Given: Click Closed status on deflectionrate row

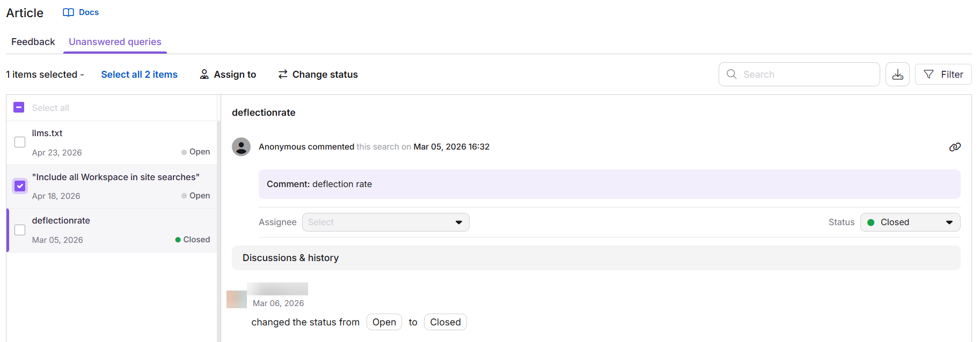Looking at the screenshot, I should (193, 240).
